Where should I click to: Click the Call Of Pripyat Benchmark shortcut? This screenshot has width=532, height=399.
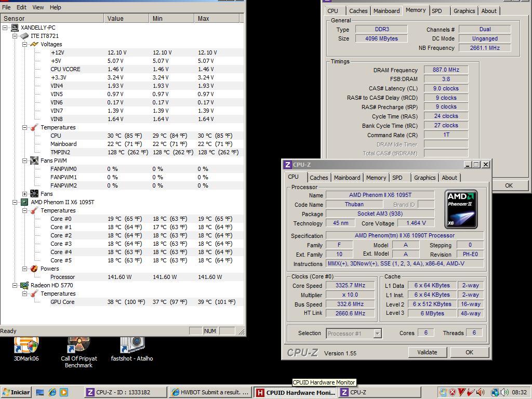pos(79,353)
